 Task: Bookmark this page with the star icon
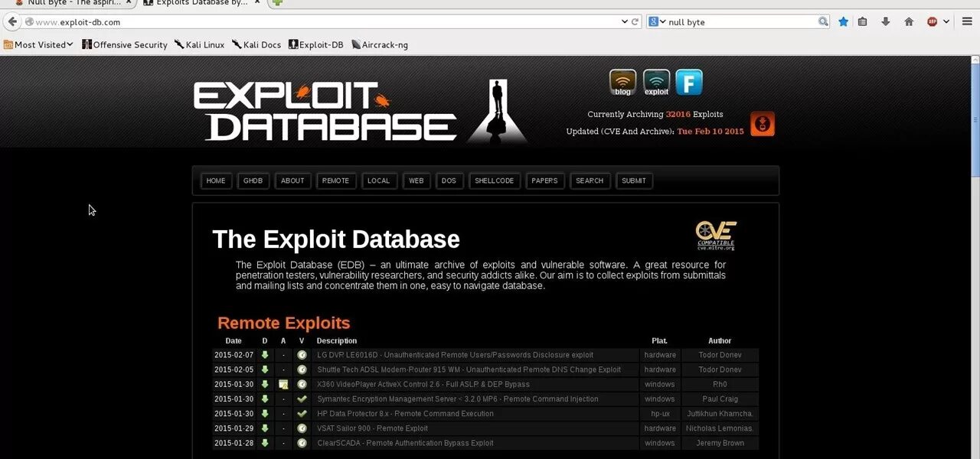tap(843, 21)
